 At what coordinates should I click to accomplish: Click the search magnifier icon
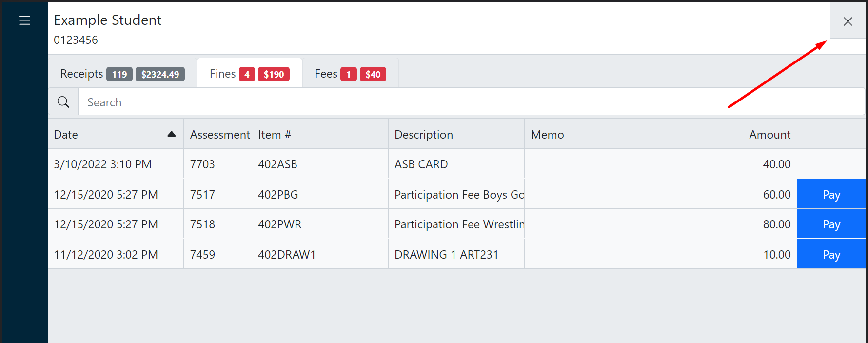pyautogui.click(x=63, y=102)
